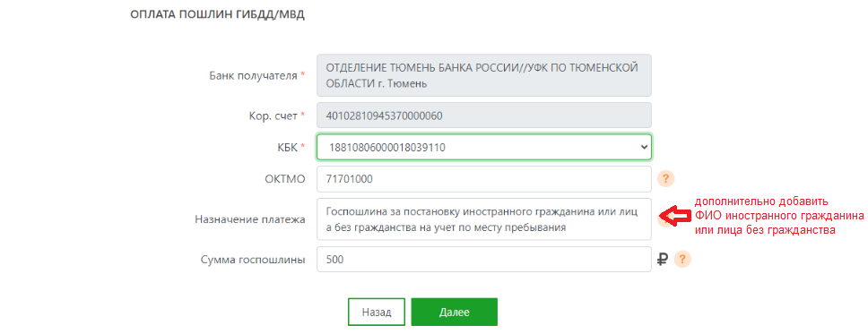Viewport: 868px width, 334px height.
Task: Click the Назначение платежа label
Action: 249,219
